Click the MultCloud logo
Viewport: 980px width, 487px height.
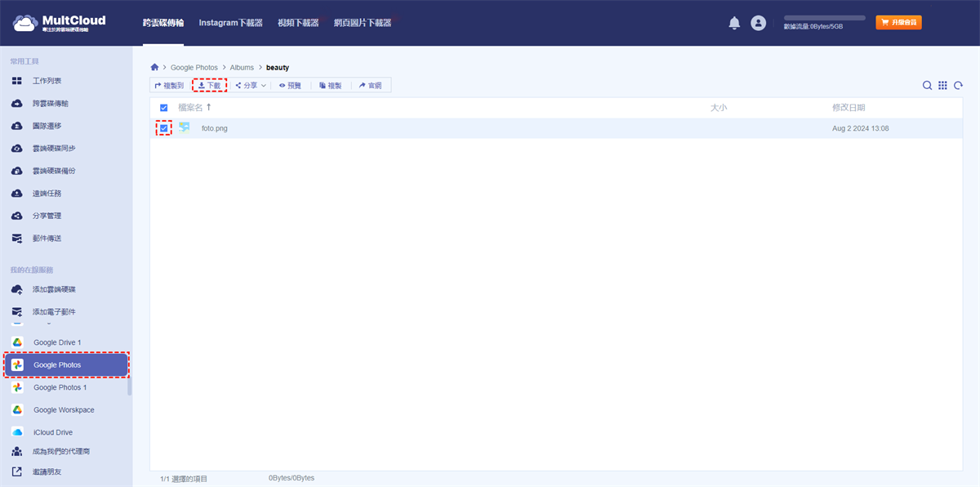pos(59,22)
